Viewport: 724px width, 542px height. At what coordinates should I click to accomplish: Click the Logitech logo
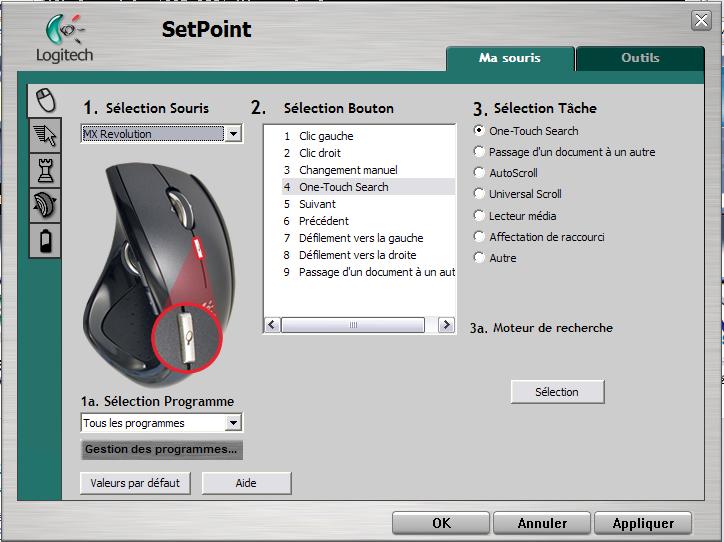click(64, 38)
